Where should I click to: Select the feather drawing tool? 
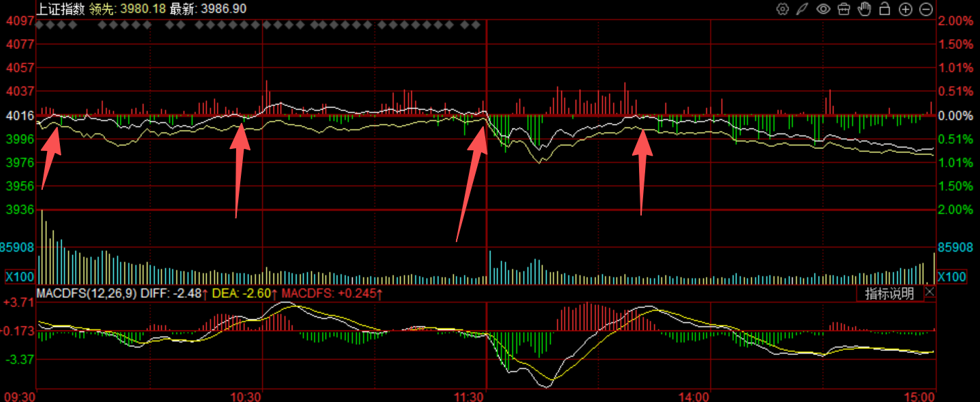tap(803, 9)
